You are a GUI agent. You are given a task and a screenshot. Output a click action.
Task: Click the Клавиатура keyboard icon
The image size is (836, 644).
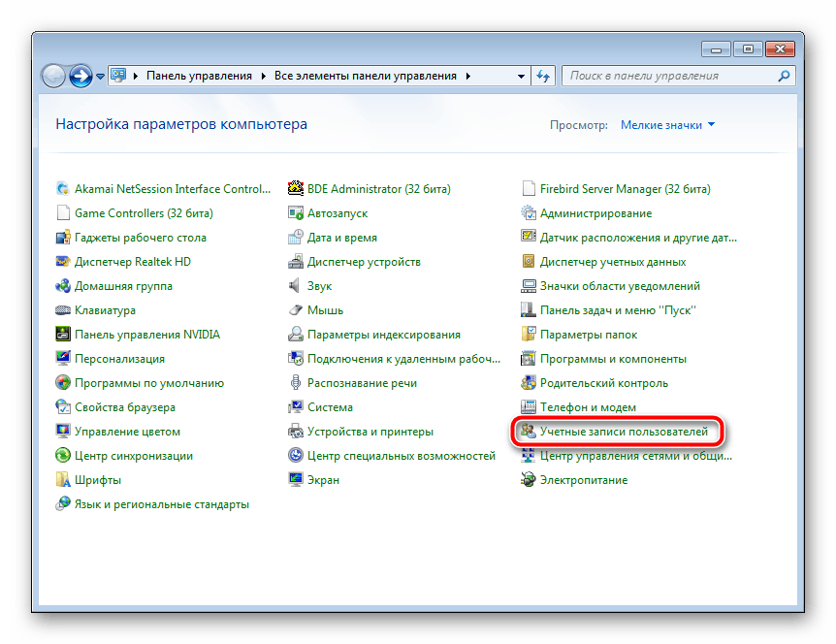pyautogui.click(x=63, y=310)
